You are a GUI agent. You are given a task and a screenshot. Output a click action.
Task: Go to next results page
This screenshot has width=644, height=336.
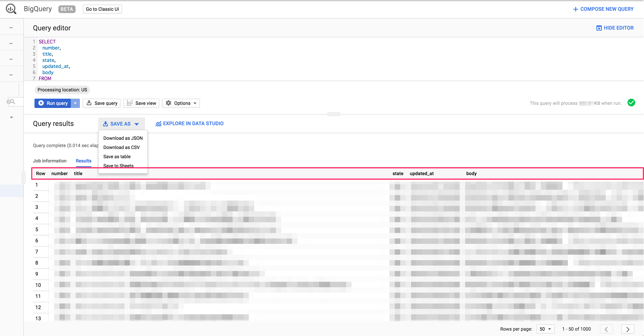pos(628,329)
